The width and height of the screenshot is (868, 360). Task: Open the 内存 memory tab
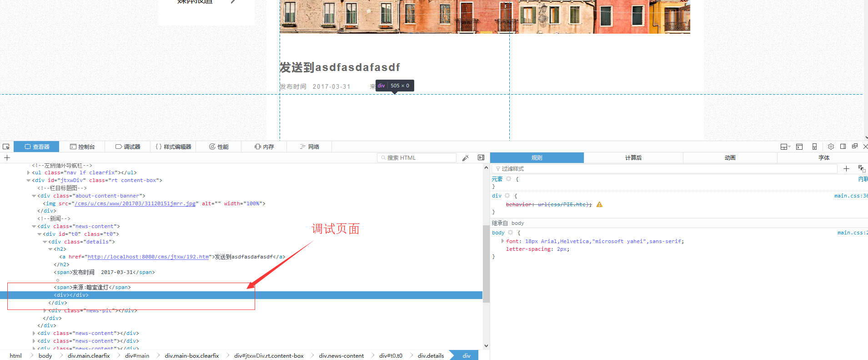[264, 147]
